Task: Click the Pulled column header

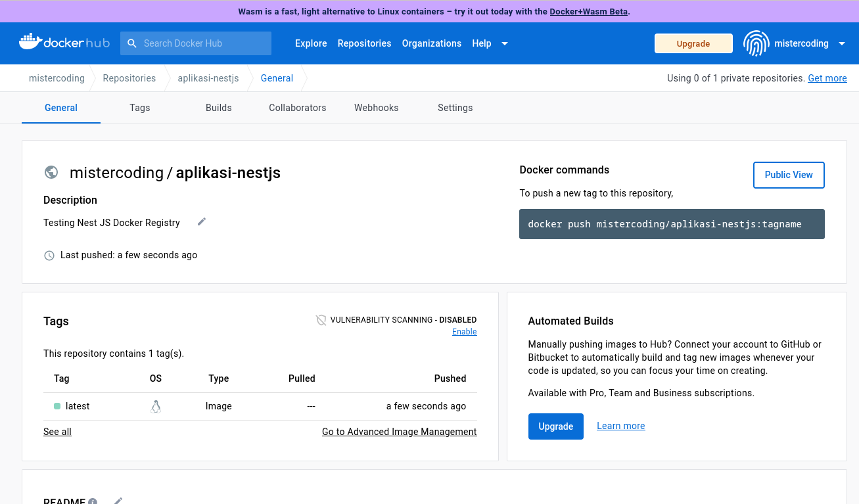Action: pyautogui.click(x=302, y=378)
